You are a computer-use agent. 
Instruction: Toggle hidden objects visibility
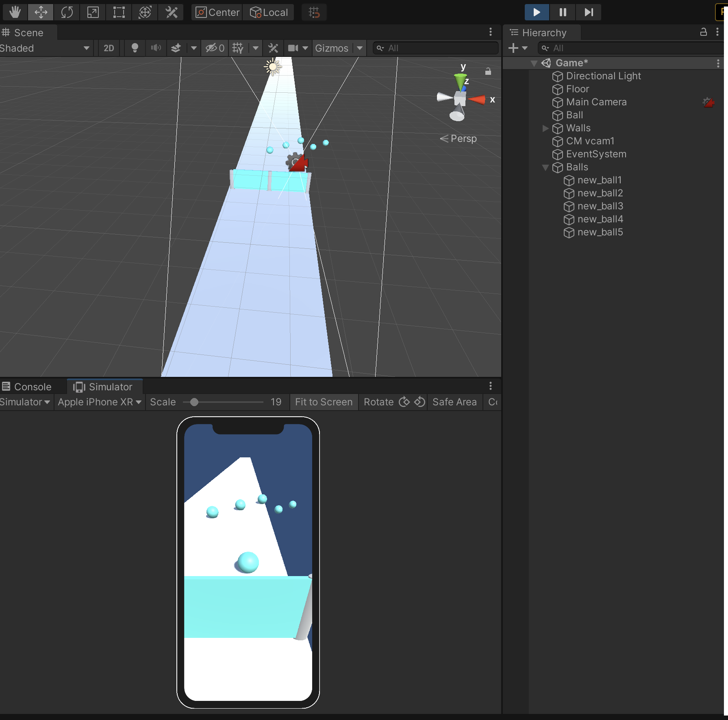pos(215,48)
